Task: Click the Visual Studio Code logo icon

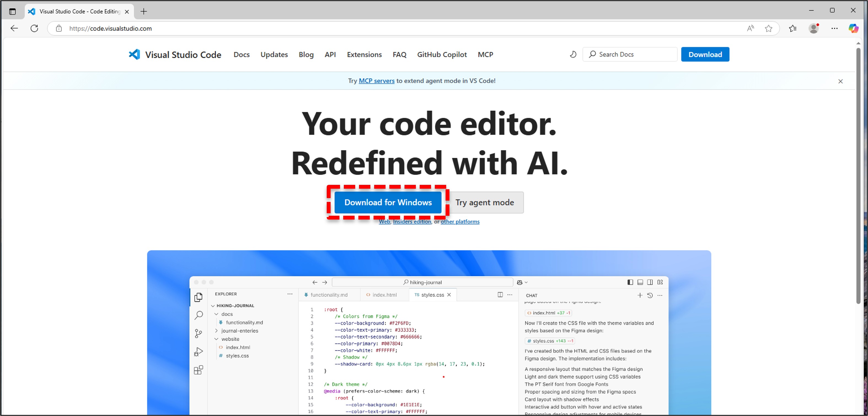Action: 134,54
